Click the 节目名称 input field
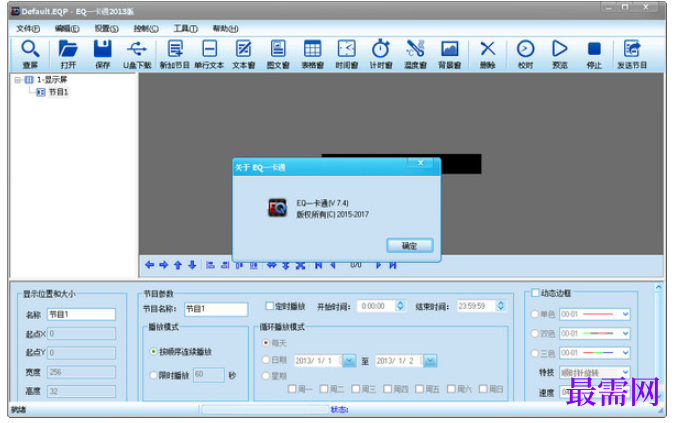678x423 pixels. click(216, 309)
